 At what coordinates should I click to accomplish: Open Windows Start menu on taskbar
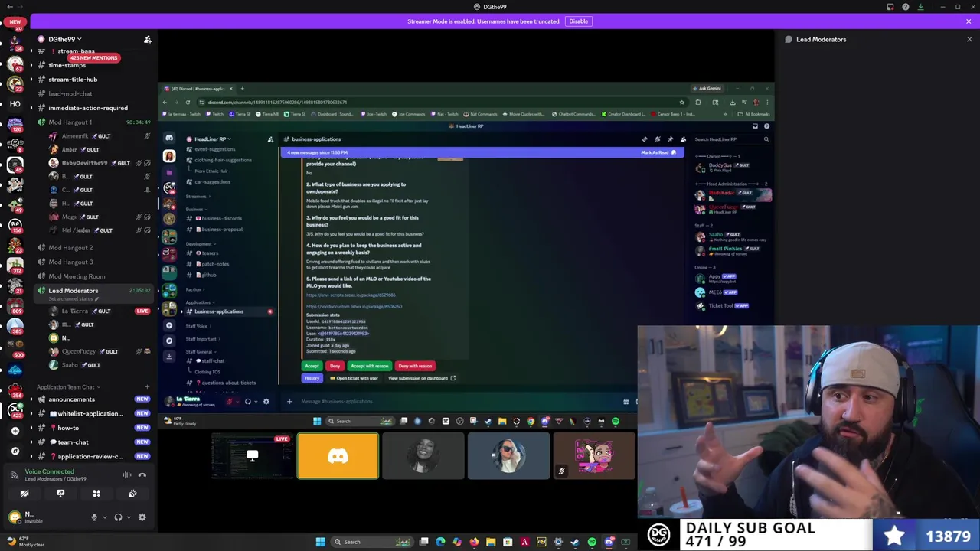point(320,542)
